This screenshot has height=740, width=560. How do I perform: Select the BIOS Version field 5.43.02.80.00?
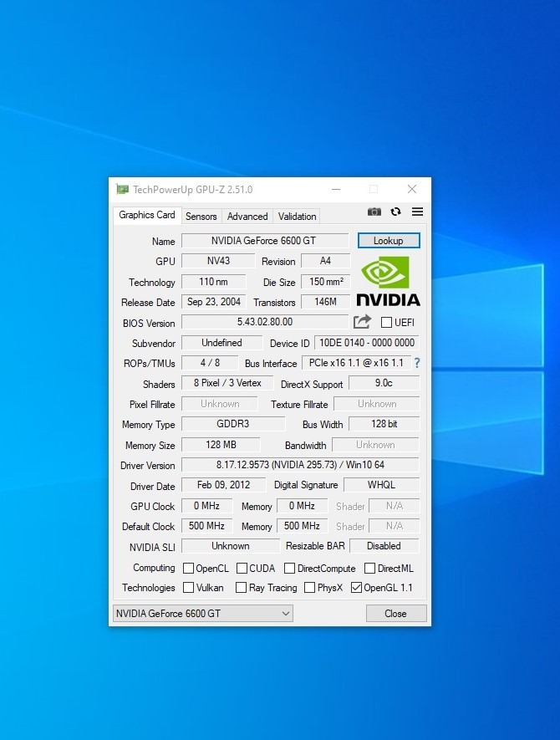pos(265,322)
